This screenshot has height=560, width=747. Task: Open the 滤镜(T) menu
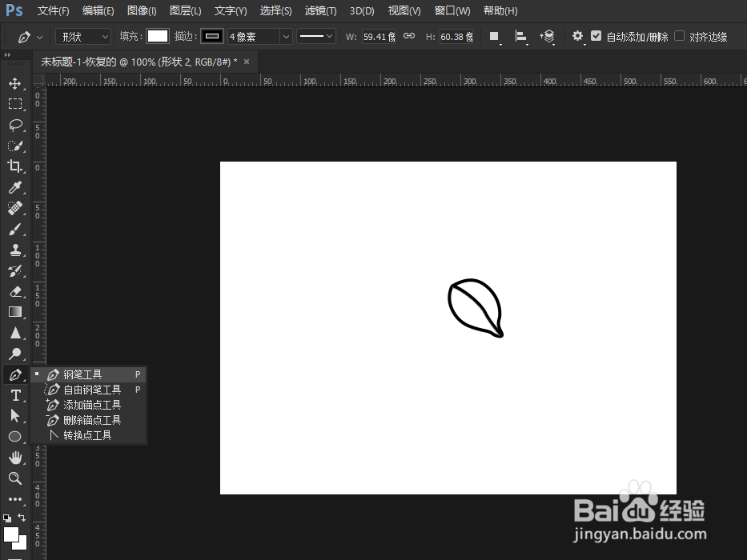(x=320, y=10)
